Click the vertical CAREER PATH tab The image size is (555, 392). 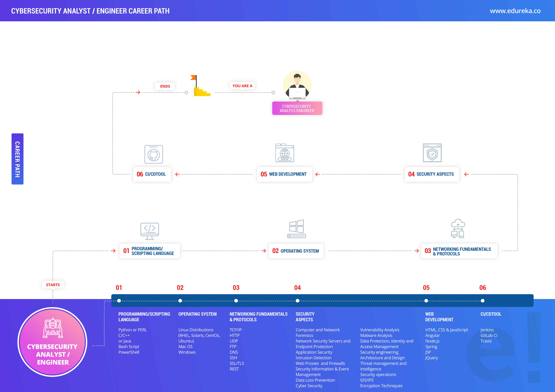point(17,159)
